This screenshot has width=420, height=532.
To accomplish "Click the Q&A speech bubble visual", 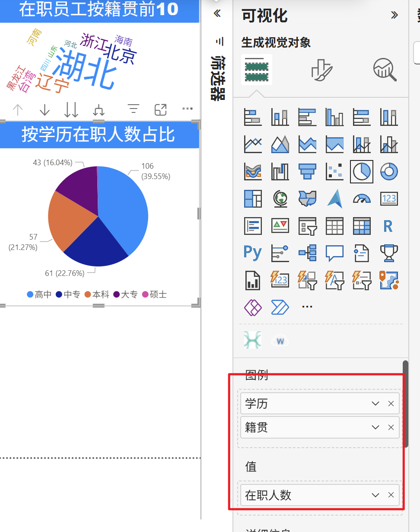I will point(334,253).
